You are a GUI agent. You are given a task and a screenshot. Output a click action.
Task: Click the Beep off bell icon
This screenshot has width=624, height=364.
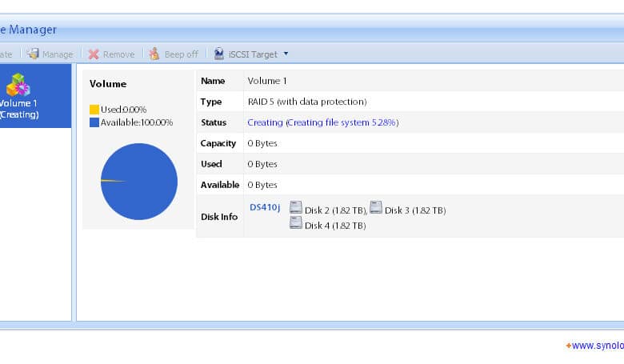pyautogui.click(x=154, y=54)
